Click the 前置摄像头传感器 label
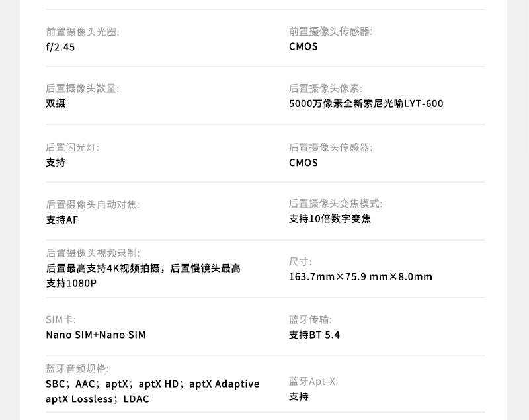 pos(330,31)
